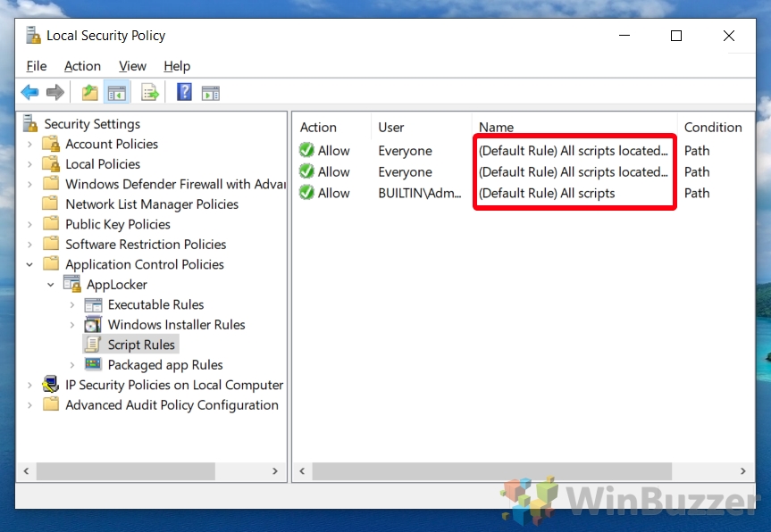Open the File menu
The height and width of the screenshot is (532, 771).
(x=37, y=66)
